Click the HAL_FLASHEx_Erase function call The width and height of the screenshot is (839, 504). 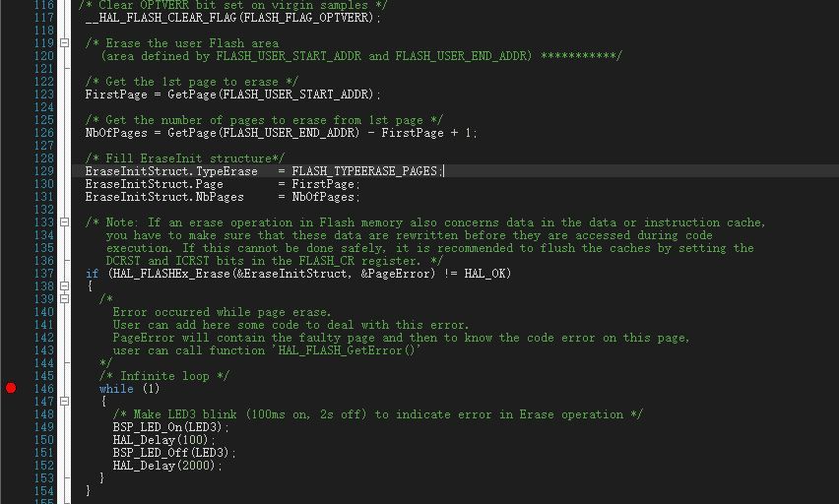click(x=171, y=274)
